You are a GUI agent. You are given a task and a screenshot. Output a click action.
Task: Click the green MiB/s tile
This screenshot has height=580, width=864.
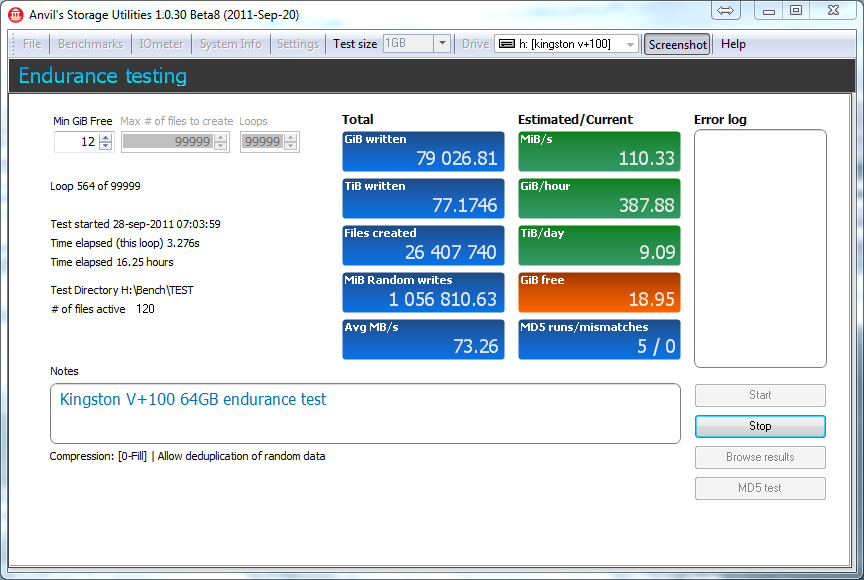tap(599, 151)
